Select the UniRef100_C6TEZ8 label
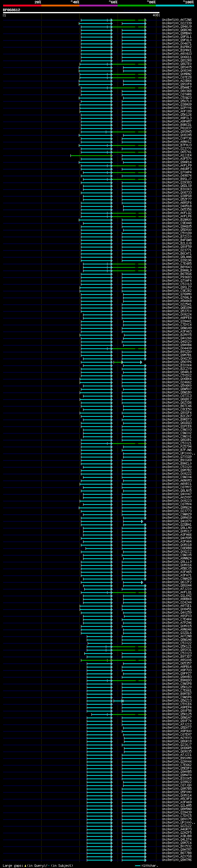The height and width of the screenshot is (868, 197). 177,78
